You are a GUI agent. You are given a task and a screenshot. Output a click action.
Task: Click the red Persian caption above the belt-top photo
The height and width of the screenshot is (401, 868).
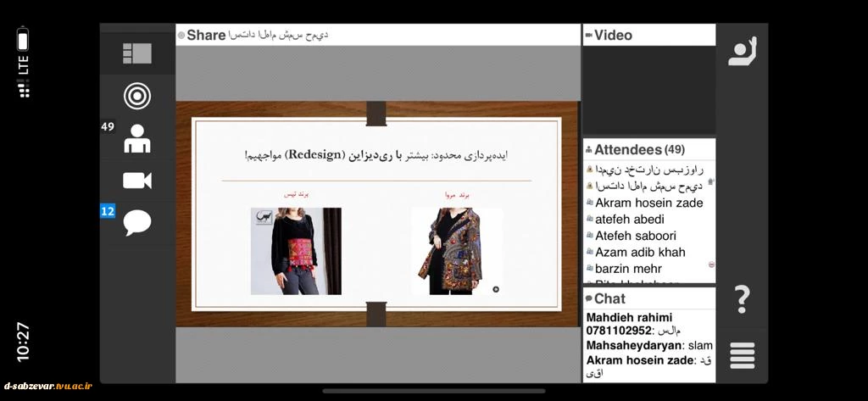[296, 195]
